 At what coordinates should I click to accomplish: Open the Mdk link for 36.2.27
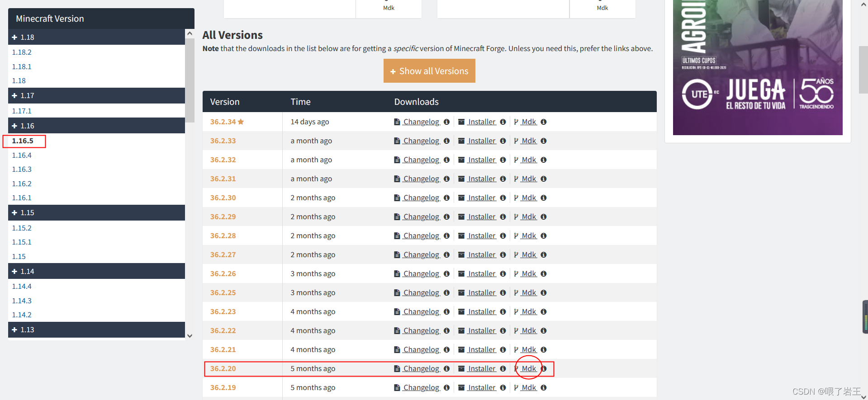(529, 255)
